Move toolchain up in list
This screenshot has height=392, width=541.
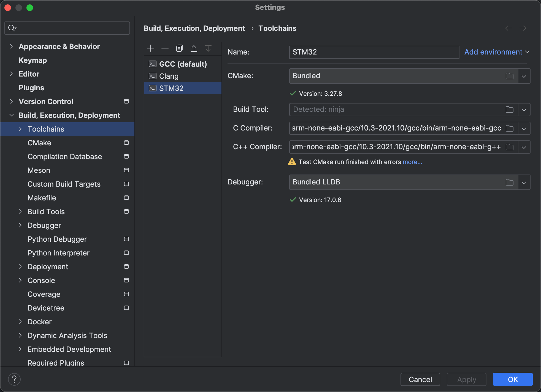pyautogui.click(x=194, y=48)
